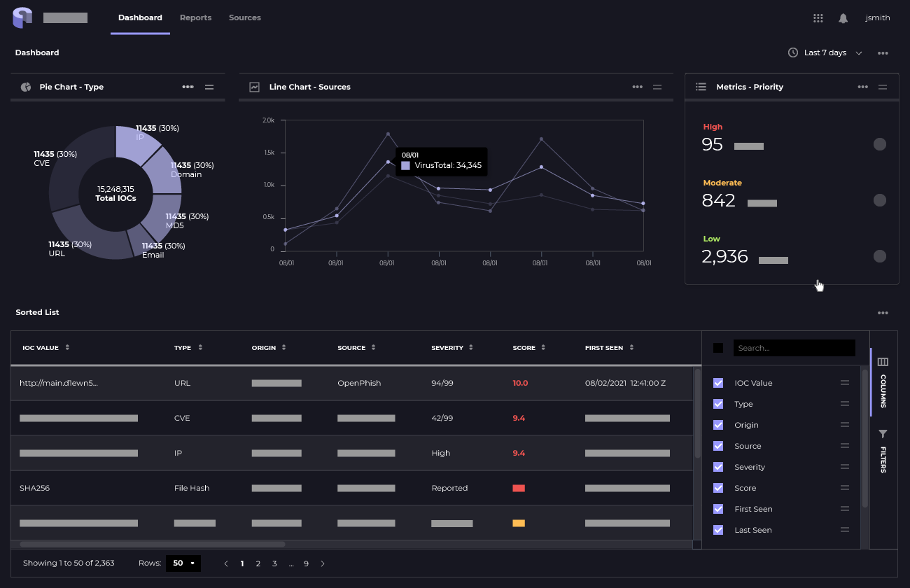
Task: Switch to the Dashboard tab
Action: point(140,17)
